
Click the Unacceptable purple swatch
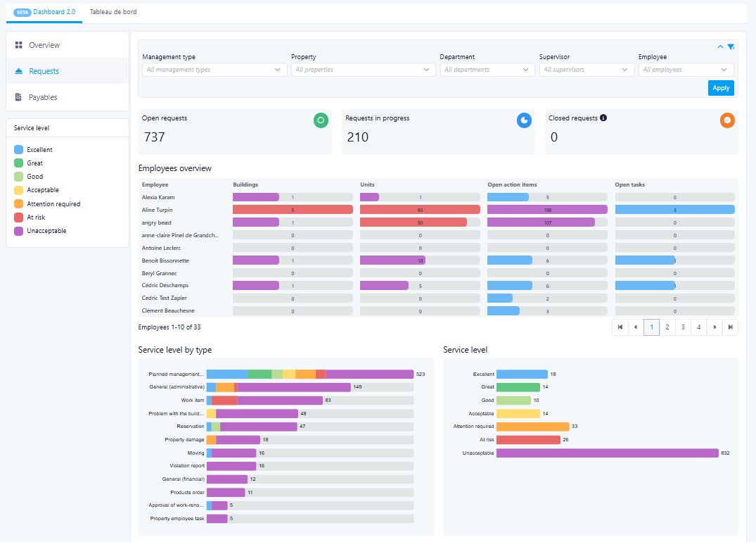click(x=19, y=231)
